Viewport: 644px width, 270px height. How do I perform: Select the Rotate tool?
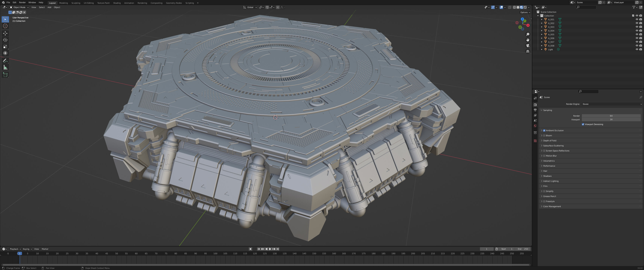coord(5,40)
